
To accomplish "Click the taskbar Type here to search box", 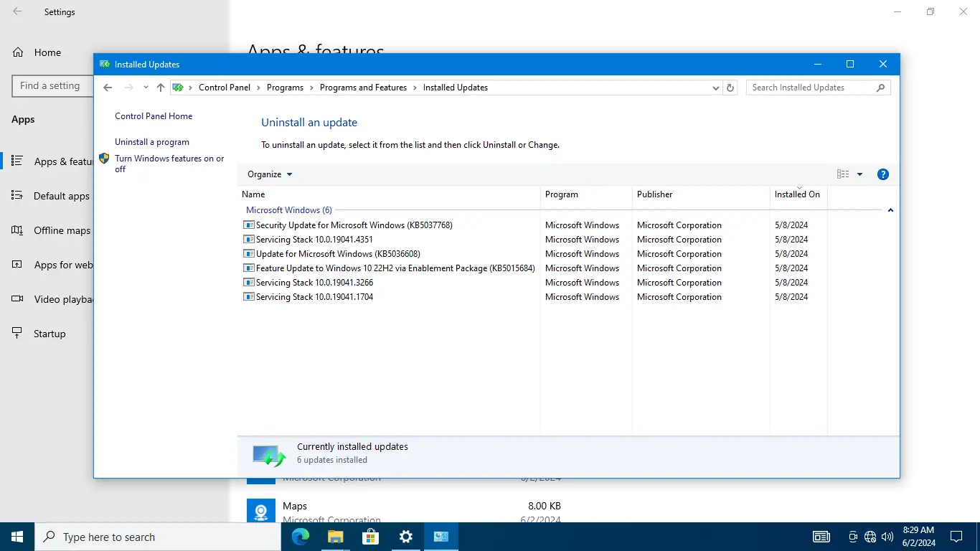I will [158, 537].
